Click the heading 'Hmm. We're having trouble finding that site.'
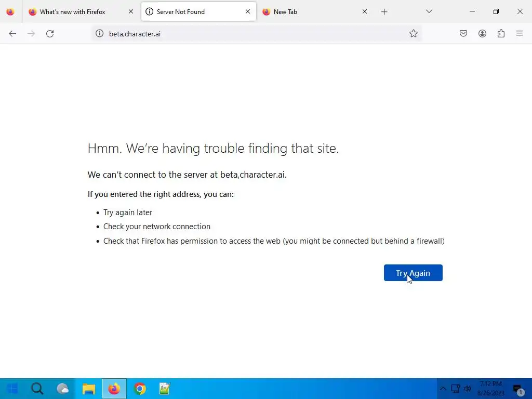This screenshot has height=399, width=532. [213, 148]
